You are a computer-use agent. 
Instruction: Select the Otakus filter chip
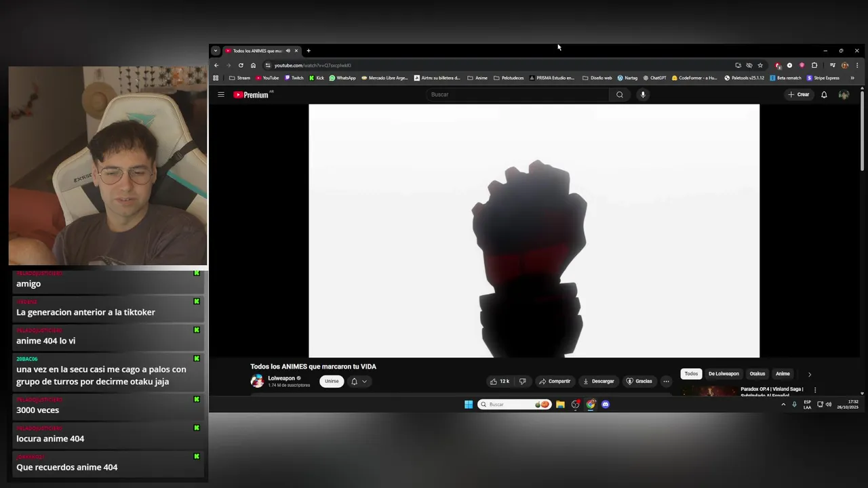(757, 374)
